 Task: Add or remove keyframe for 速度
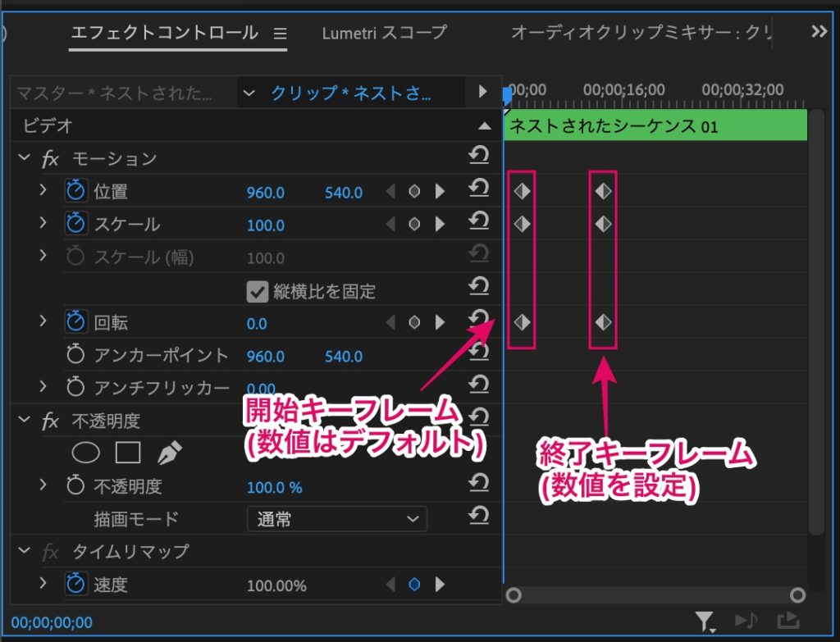pyautogui.click(x=414, y=584)
